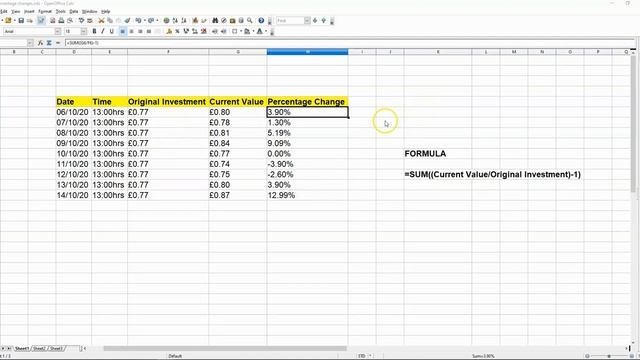Open the Tools menu

coord(60,11)
